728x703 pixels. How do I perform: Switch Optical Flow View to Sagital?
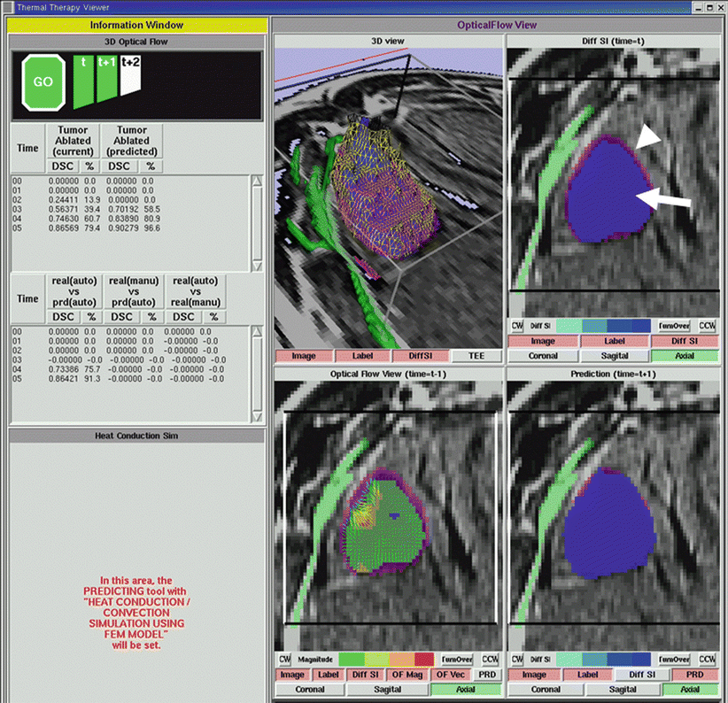[387, 689]
